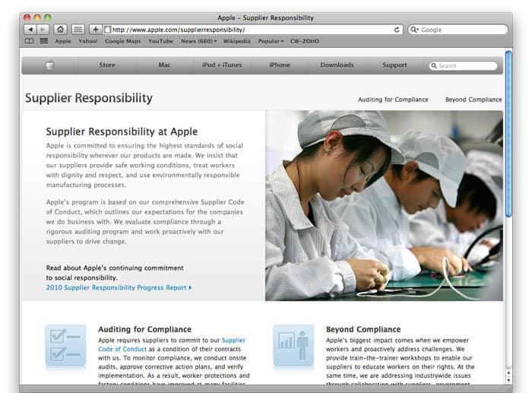Screen dimensions: 532x393
Task: Click the Beyond Compliance chart person icon
Action: (x=293, y=345)
